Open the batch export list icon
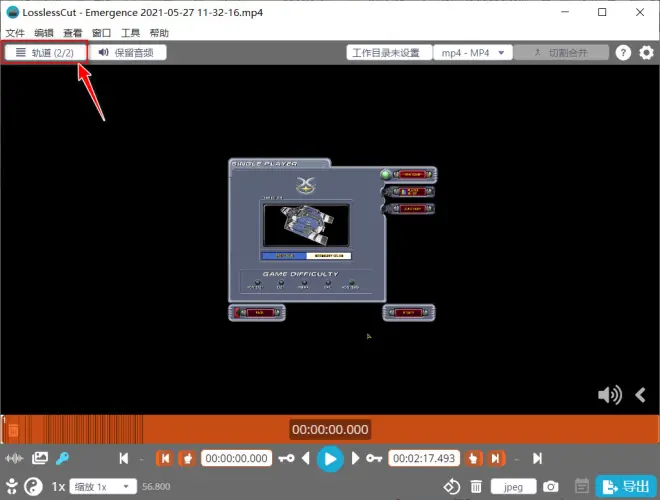This screenshot has width=660, height=500. [x=582, y=487]
